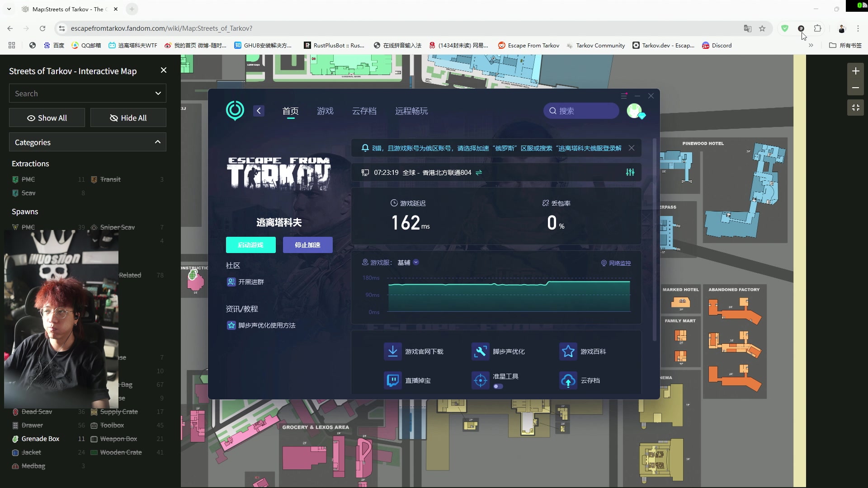Image resolution: width=868 pixels, height=488 pixels.
Task: Open accelerator menu lines icon
Action: [x=624, y=96]
